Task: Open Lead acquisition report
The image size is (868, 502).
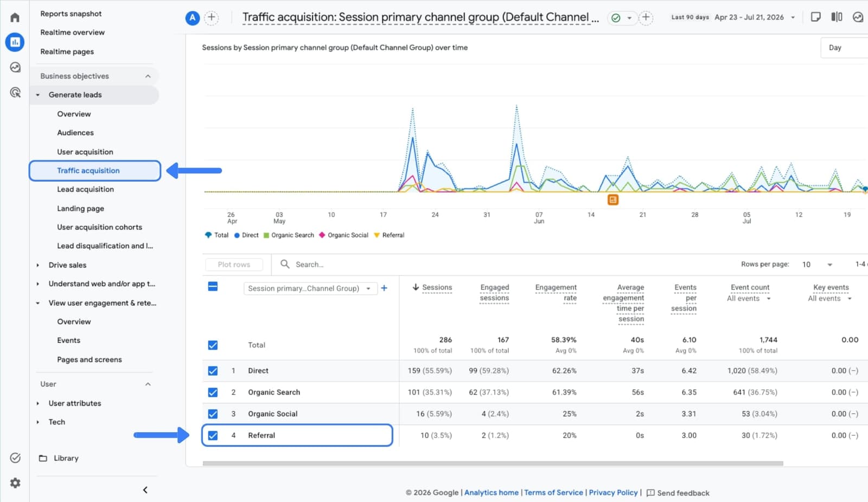Action: coord(86,190)
